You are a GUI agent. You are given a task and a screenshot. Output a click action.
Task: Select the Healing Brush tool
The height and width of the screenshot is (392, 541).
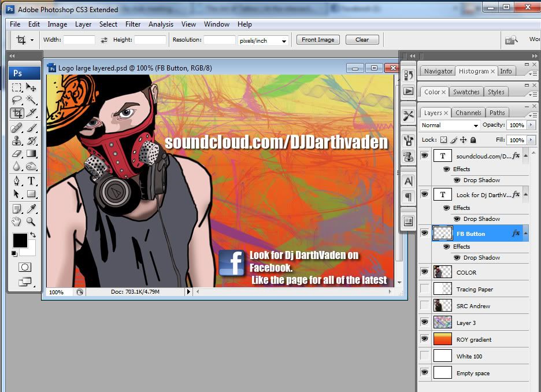coord(16,128)
